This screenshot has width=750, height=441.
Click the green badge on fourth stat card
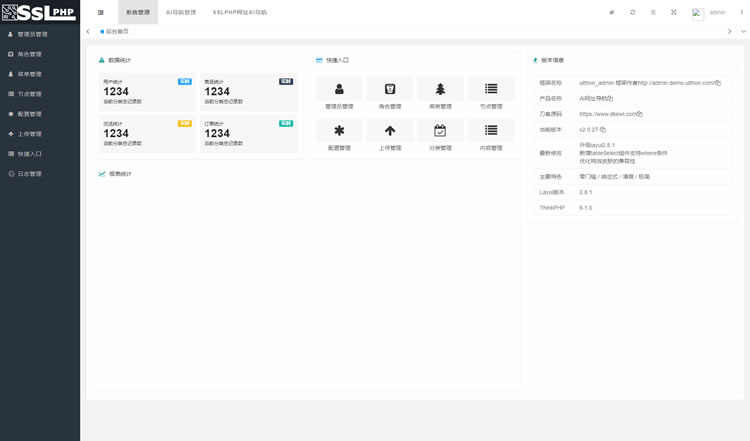[286, 123]
